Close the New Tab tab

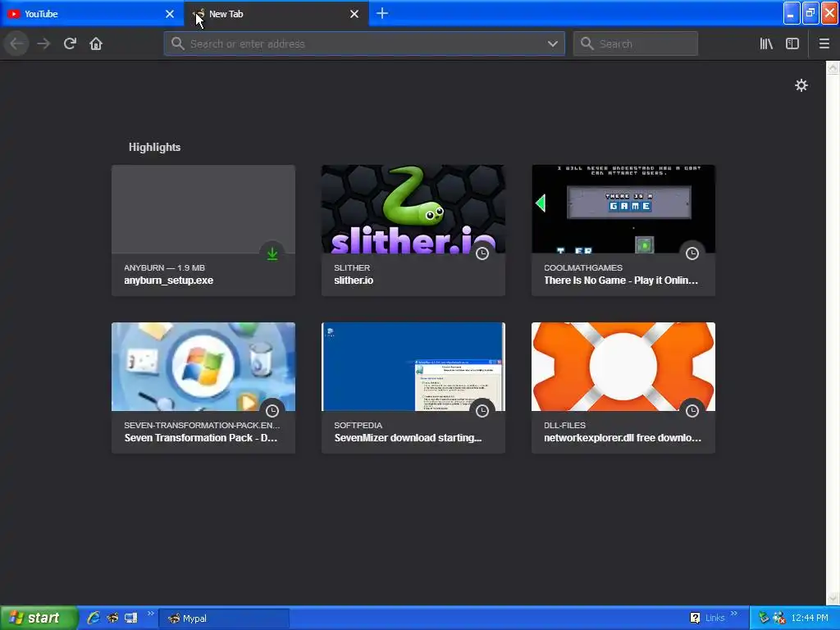(x=354, y=14)
